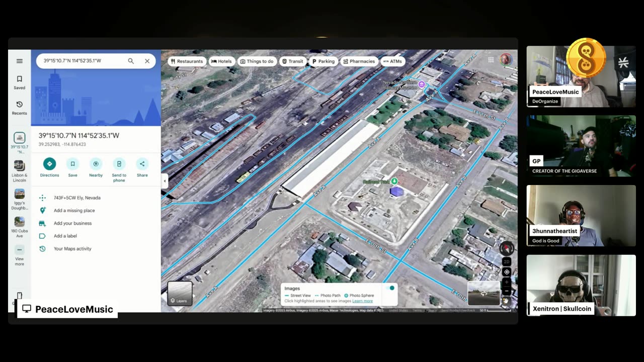Open the Lisbon & Lincoln recent place
This screenshot has height=362, width=644.
point(19,171)
